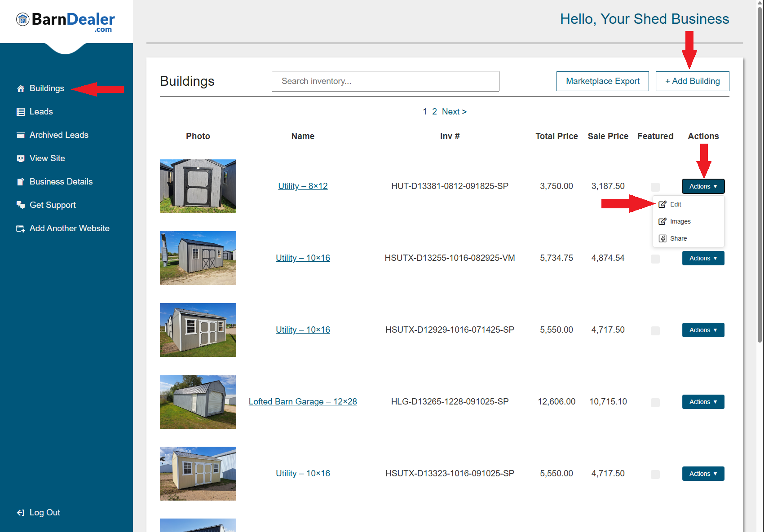This screenshot has width=764, height=532.
Task: Collapse Actions dropdown for Utility – 8×12
Action: point(703,186)
